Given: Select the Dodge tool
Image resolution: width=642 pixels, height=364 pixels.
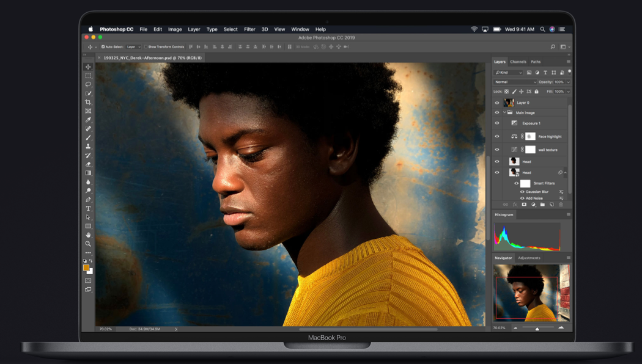Looking at the screenshot, I should (x=88, y=191).
